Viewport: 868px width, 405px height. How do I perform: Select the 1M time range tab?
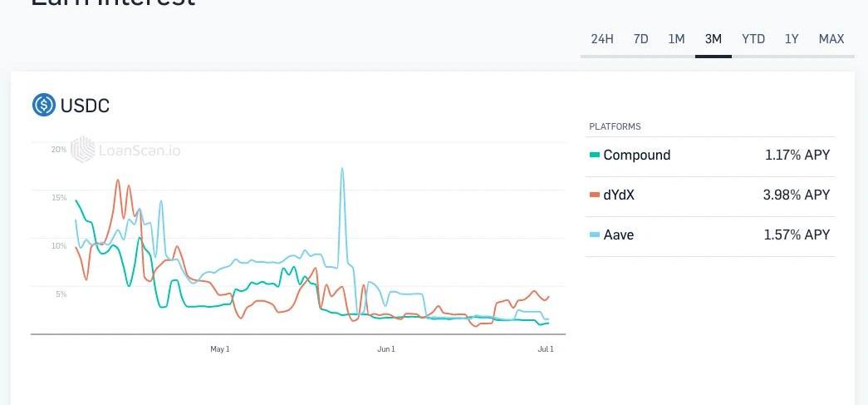676,39
